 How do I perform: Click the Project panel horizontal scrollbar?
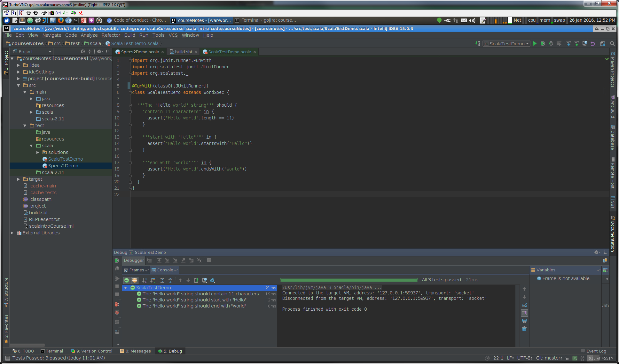click(27, 345)
